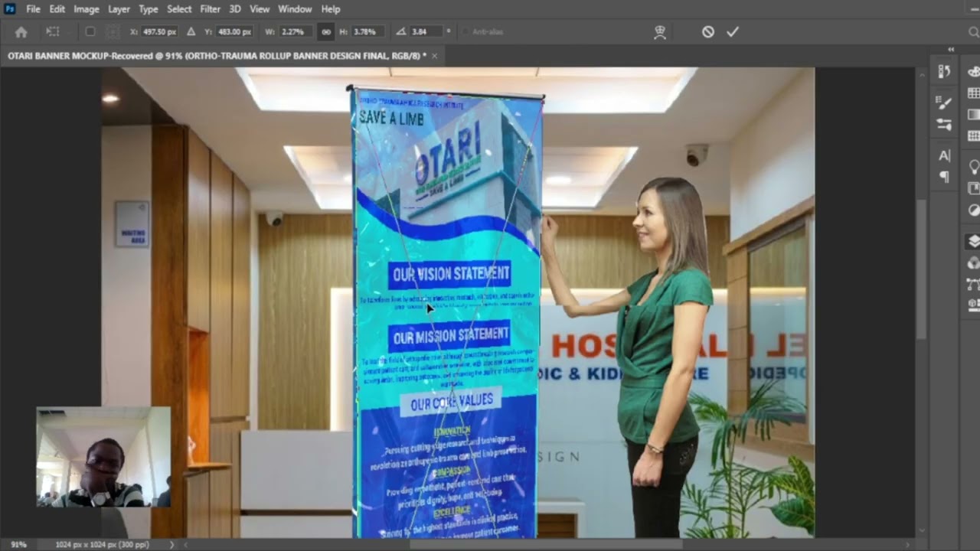
Task: Select the OTARI BANNER MOCKUP document tab
Action: click(x=217, y=56)
